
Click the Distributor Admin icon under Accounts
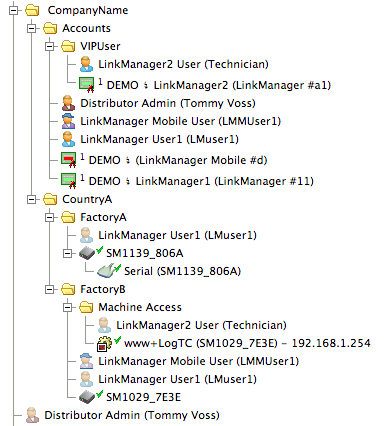(68, 103)
